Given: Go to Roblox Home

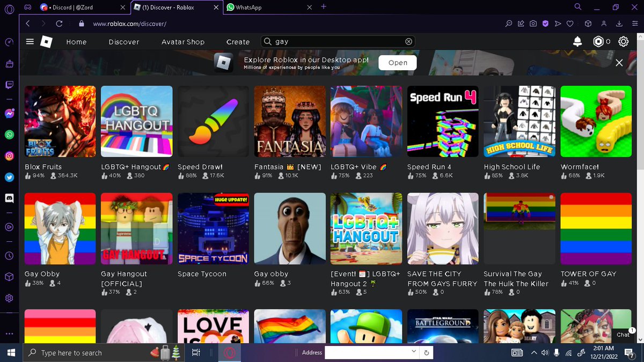Looking at the screenshot, I should (x=76, y=42).
